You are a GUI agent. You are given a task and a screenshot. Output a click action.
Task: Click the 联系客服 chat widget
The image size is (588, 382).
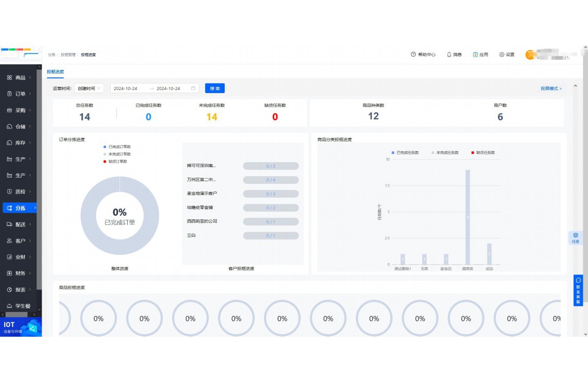[578, 291]
